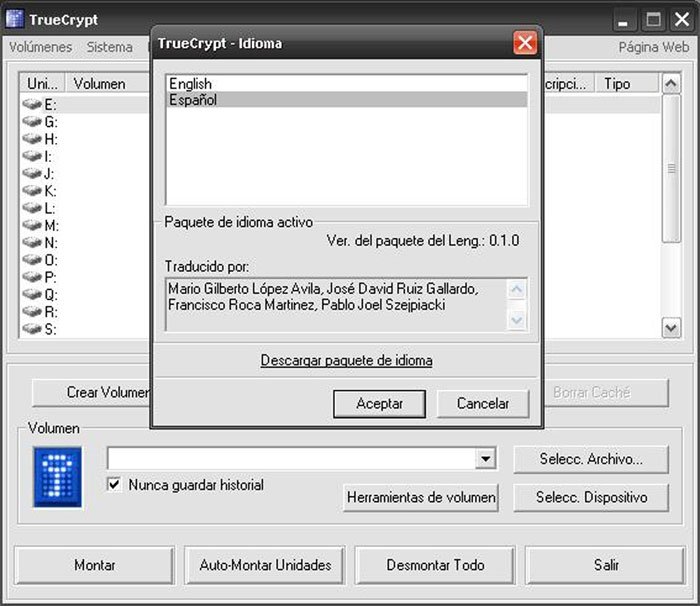The width and height of the screenshot is (700, 606).
Task: Click Auto-Montar Unidades button
Action: click(265, 565)
